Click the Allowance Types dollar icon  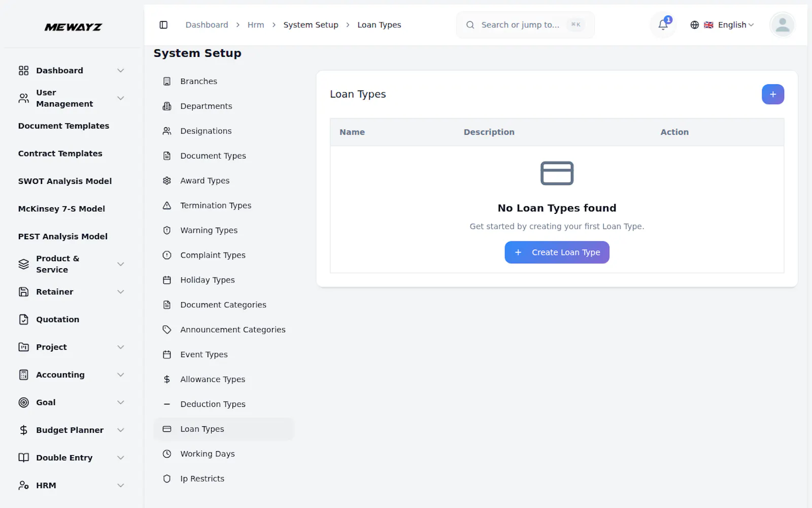167,379
